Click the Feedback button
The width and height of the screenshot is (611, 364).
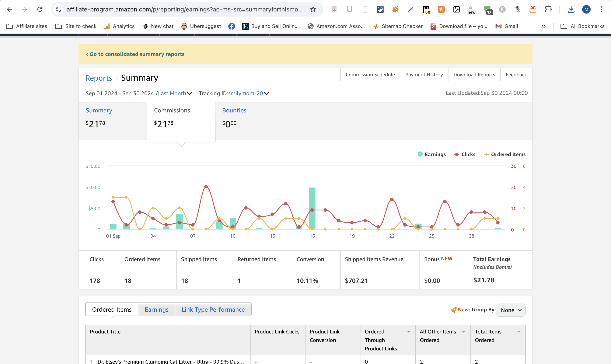[x=516, y=75]
